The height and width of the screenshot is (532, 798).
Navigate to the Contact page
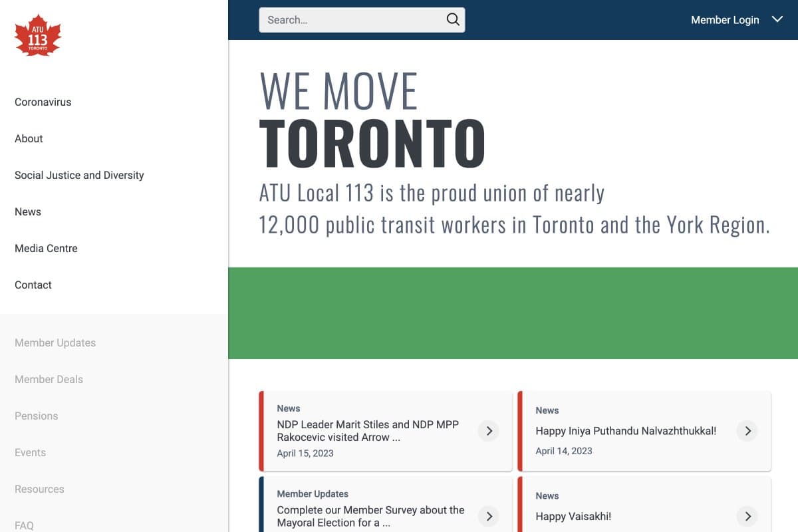[x=33, y=285]
